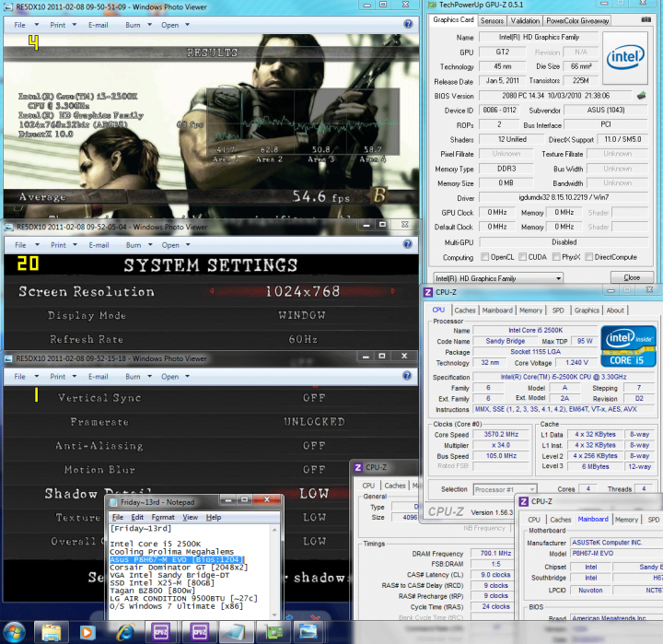Click E-mail in Vertical Sync Photo Viewer
This screenshot has width=663, height=644.
point(99,377)
